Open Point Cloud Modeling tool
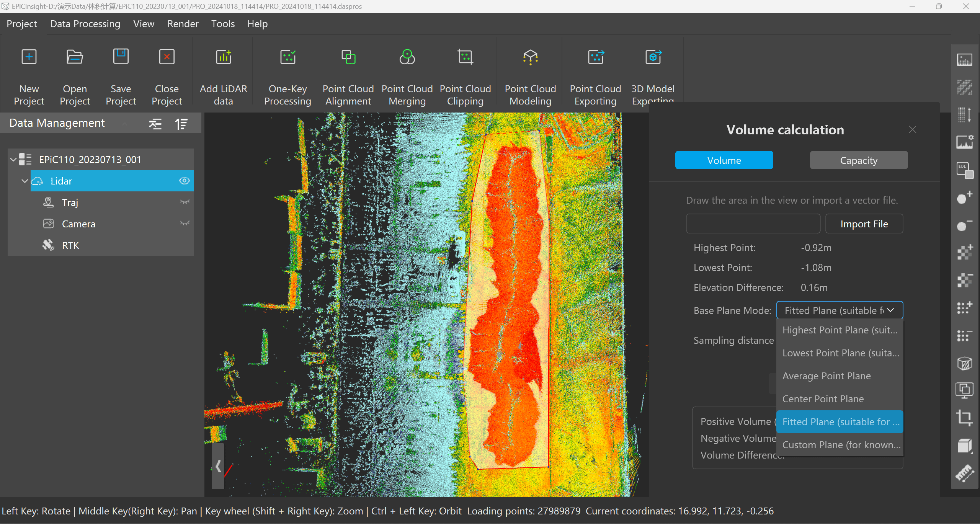The height and width of the screenshot is (524, 980). (530, 57)
